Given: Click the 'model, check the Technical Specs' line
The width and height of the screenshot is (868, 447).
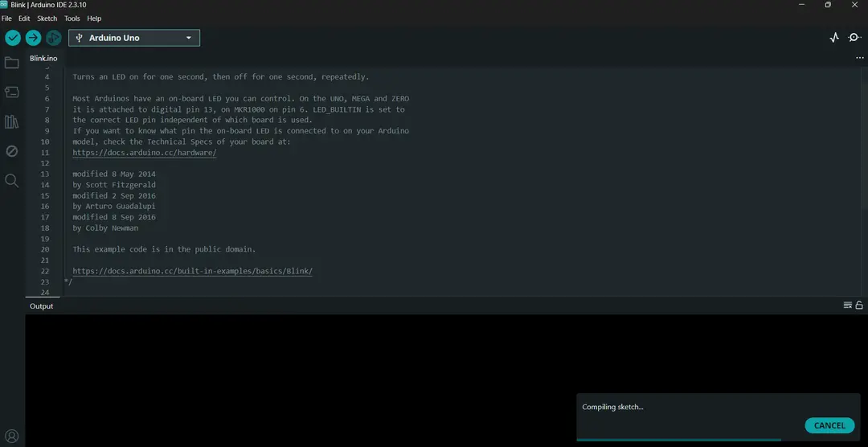Looking at the screenshot, I should click(x=182, y=141).
